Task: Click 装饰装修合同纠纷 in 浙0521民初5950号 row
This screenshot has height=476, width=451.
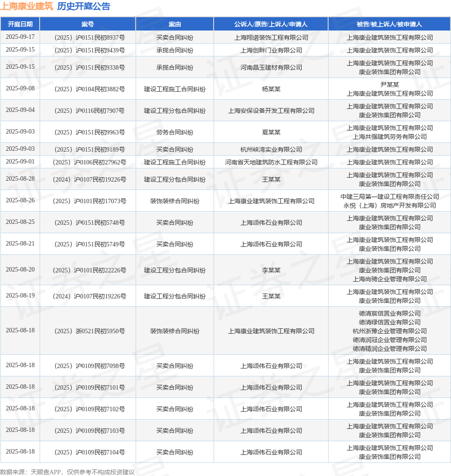Action: coord(175,331)
